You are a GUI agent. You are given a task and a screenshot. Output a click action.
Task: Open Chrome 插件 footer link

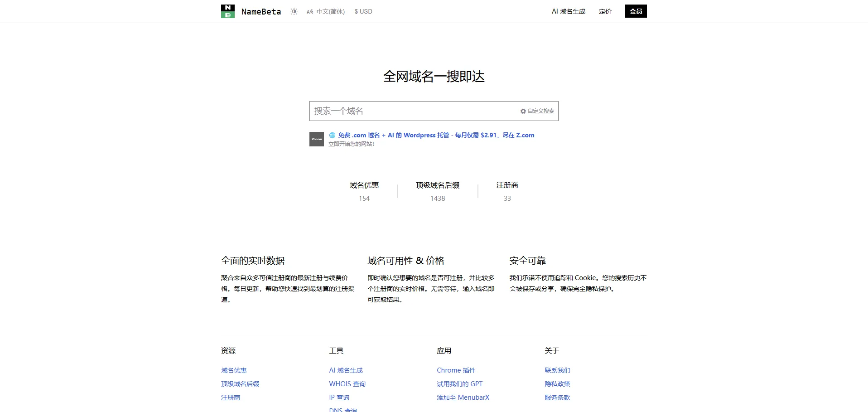(456, 370)
